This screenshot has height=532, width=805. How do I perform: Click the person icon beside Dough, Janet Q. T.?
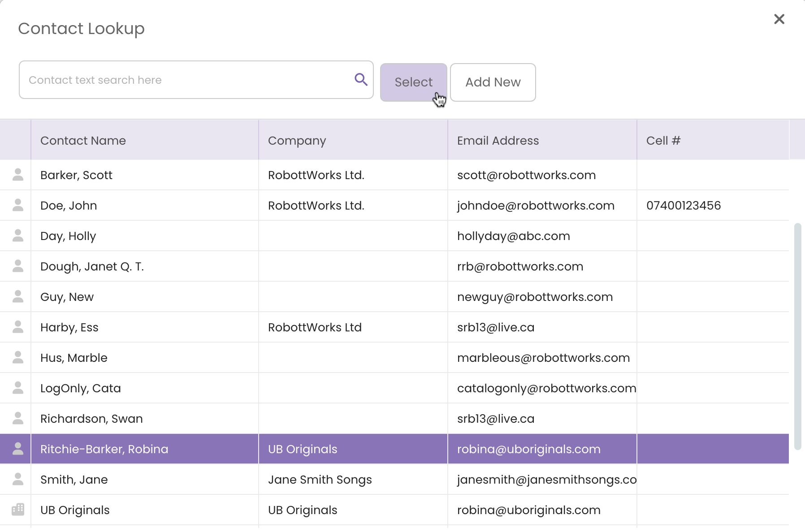tap(18, 266)
